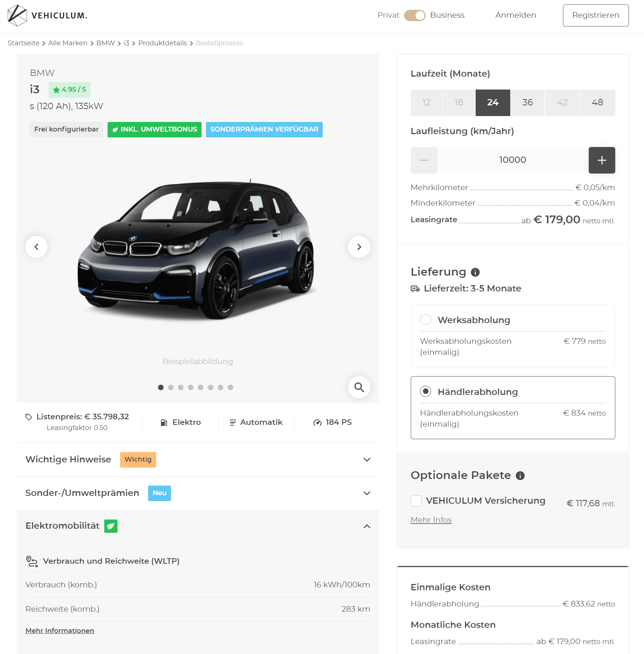Show the next car image arrow
This screenshot has height=654, width=644.
tap(359, 247)
